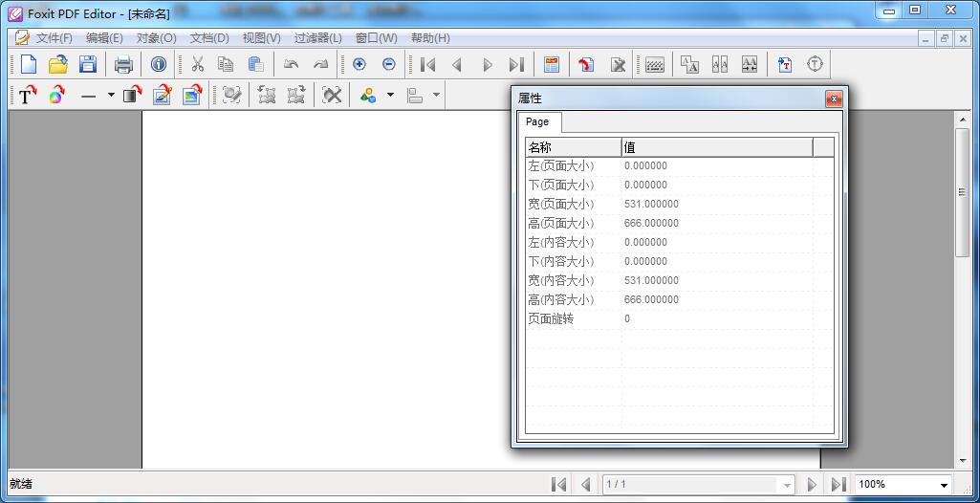Rotate object counterclockwise

tap(266, 96)
